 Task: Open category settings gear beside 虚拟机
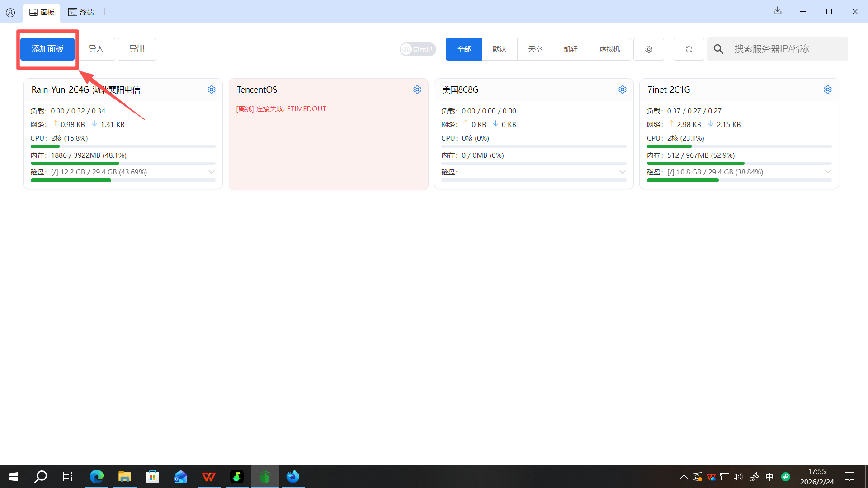(648, 49)
